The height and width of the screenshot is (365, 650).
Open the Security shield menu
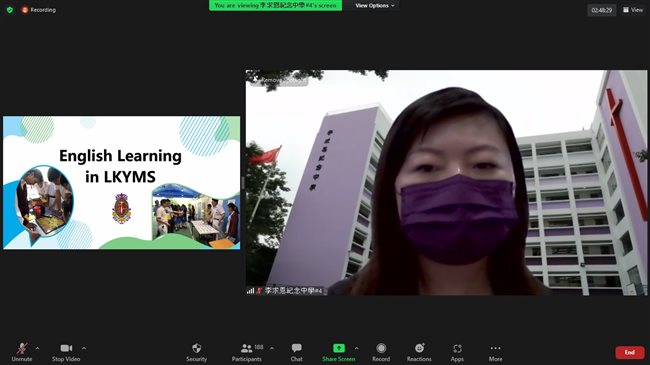point(196,352)
